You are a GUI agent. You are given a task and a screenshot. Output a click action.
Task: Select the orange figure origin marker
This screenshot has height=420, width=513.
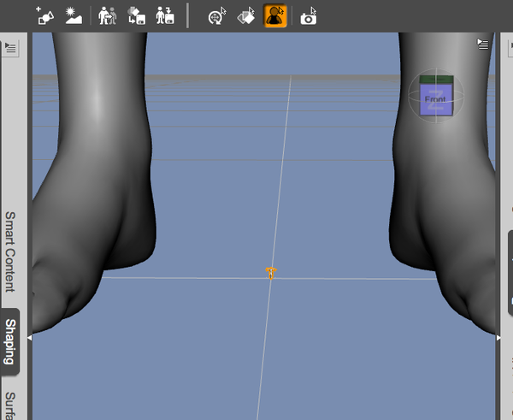coord(271,273)
